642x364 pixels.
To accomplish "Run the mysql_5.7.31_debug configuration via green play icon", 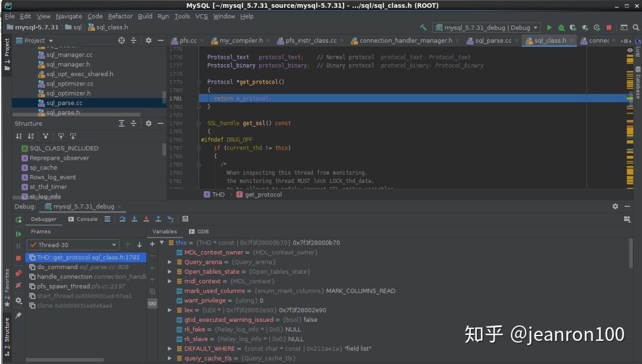I will (549, 27).
